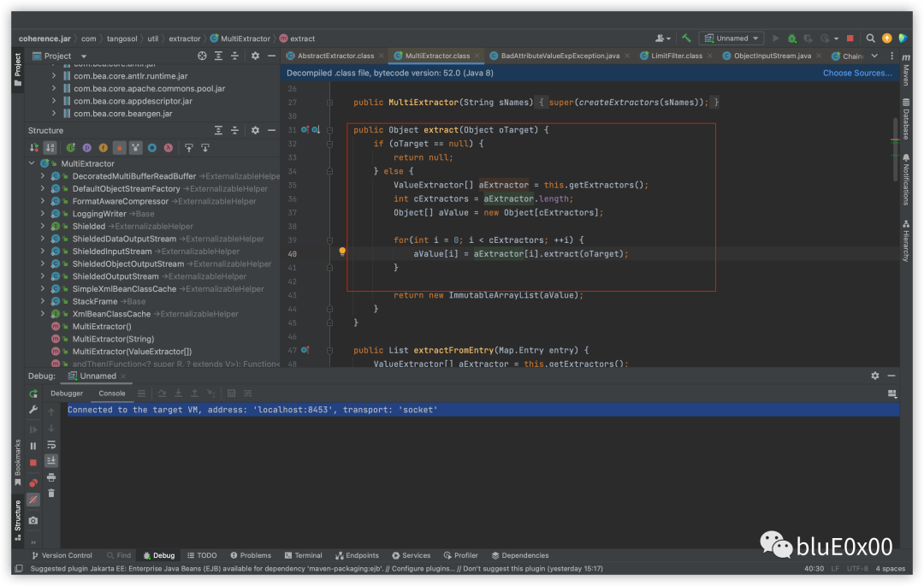Pause the program in debug panel

point(33,446)
